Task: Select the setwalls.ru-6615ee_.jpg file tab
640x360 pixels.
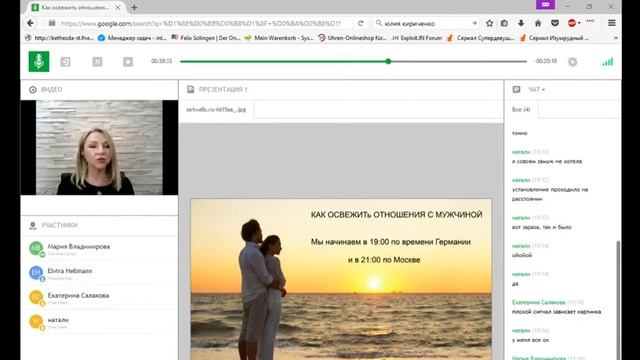Action: point(216,109)
